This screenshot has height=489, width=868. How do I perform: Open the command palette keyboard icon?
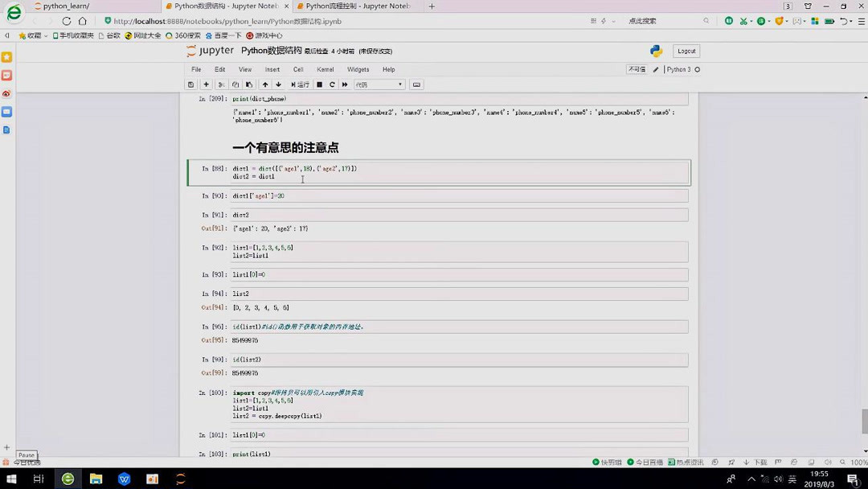[x=416, y=84]
